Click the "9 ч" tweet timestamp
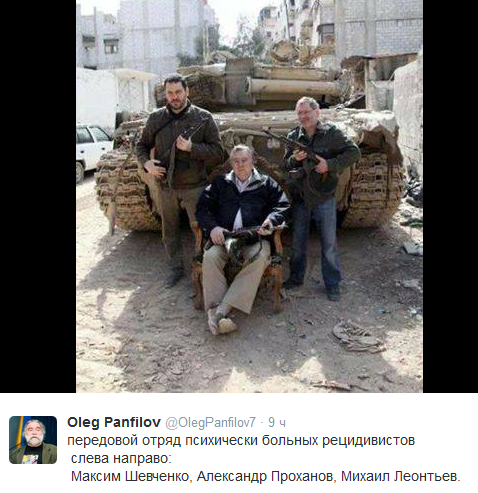 coord(277,423)
